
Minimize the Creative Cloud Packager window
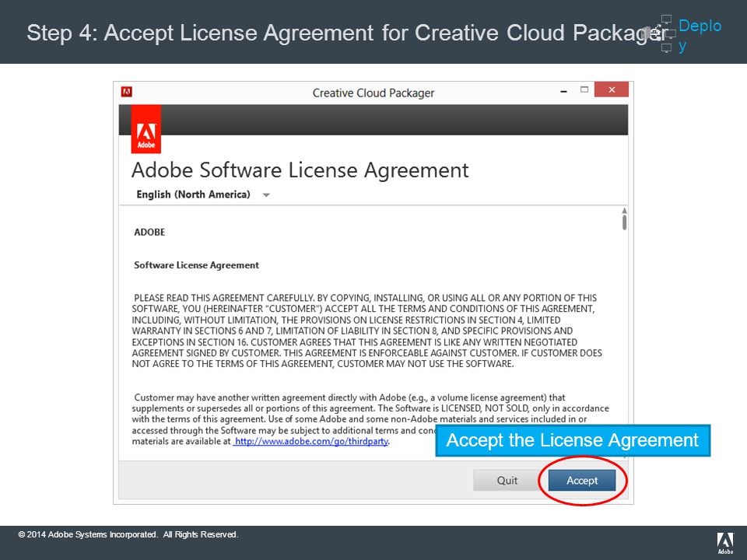563,90
